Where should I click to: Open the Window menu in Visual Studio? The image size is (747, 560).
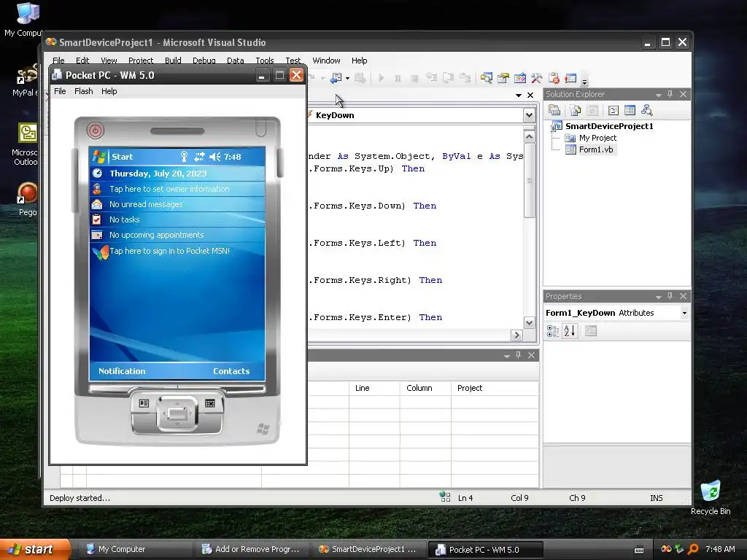click(x=326, y=61)
